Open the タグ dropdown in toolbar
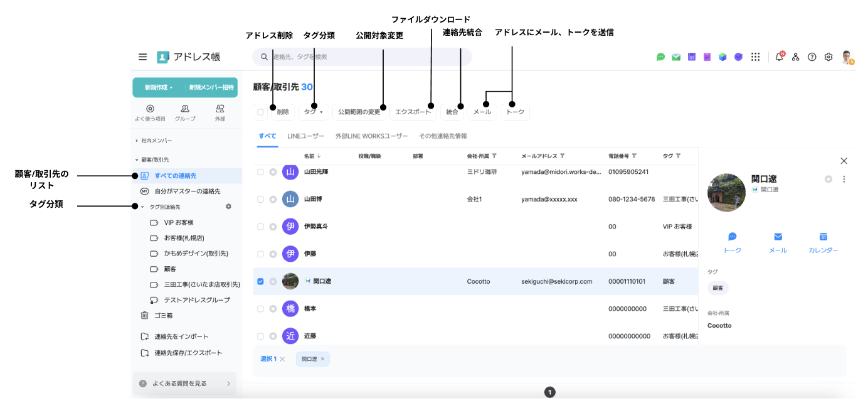This screenshot has height=403, width=868. [313, 112]
